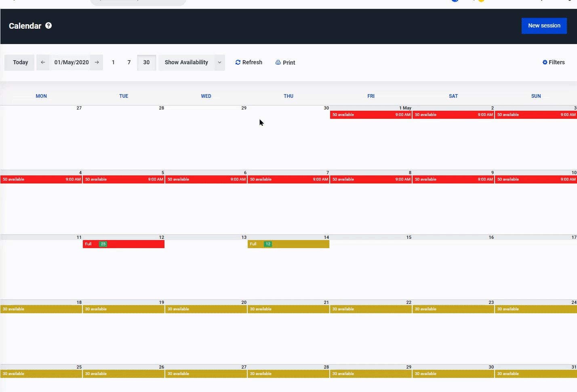Click the 01/May/2020 date field
577x392 pixels.
pos(70,62)
